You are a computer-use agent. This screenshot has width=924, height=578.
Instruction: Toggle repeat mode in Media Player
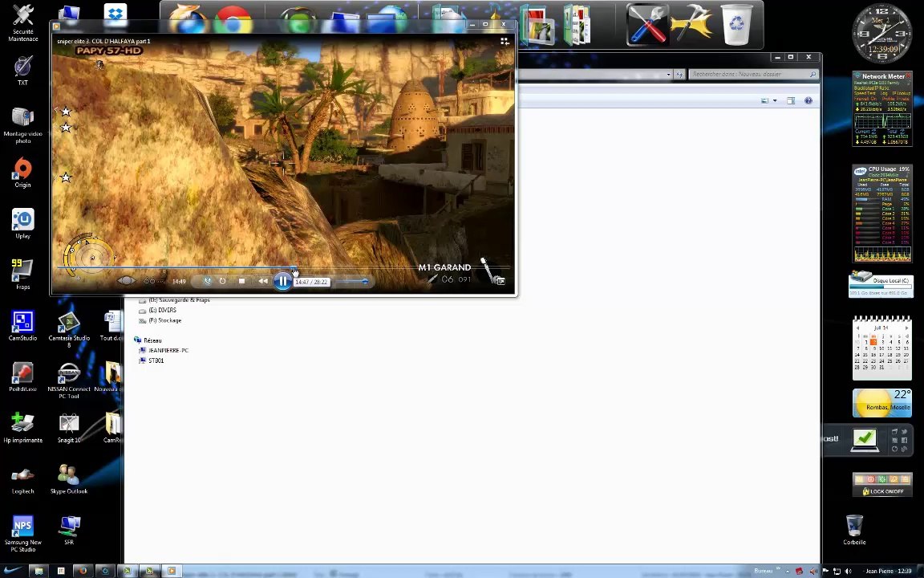click(x=222, y=281)
